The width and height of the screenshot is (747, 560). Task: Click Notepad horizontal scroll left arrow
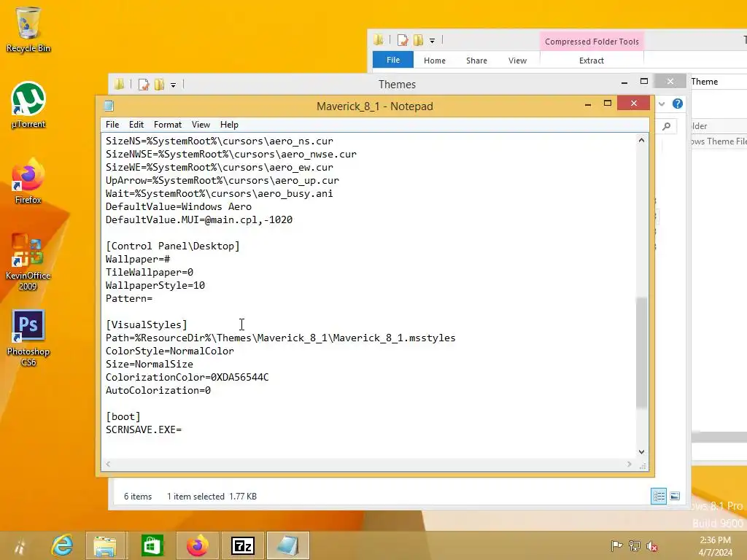click(108, 464)
